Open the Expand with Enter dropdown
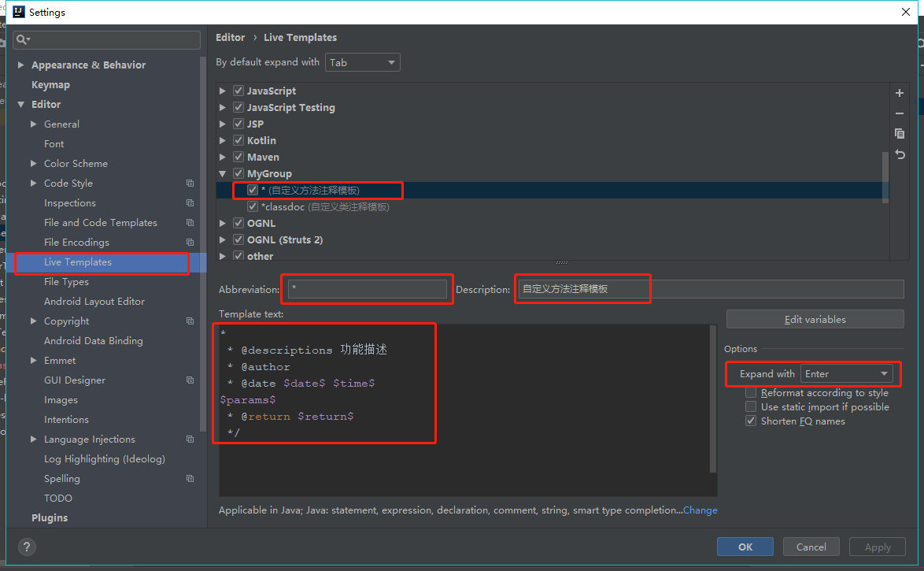This screenshot has height=571, width=924. (x=846, y=374)
